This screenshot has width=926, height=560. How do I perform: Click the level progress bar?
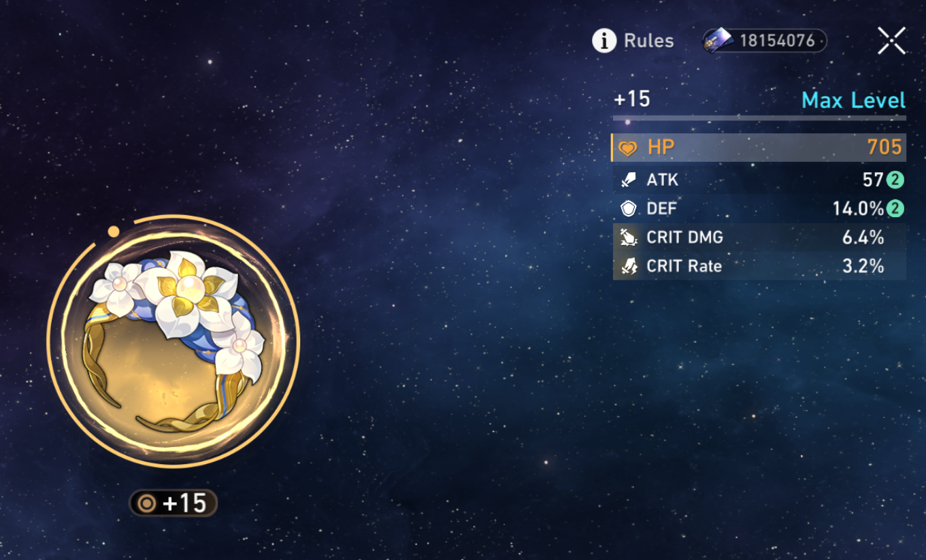(x=759, y=118)
